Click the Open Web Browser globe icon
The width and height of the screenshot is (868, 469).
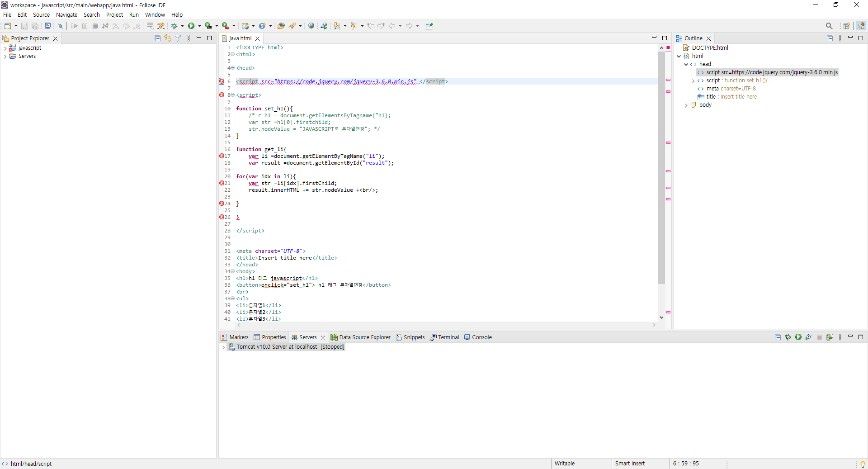[311, 26]
